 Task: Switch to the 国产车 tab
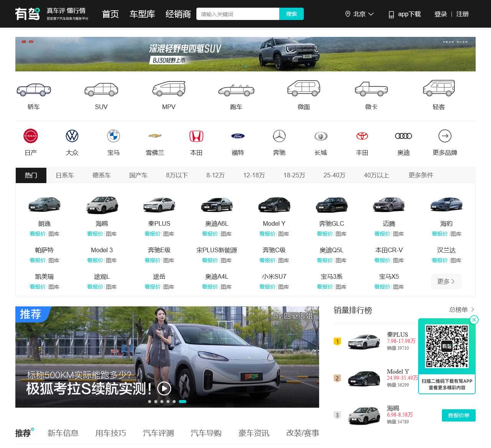point(138,175)
